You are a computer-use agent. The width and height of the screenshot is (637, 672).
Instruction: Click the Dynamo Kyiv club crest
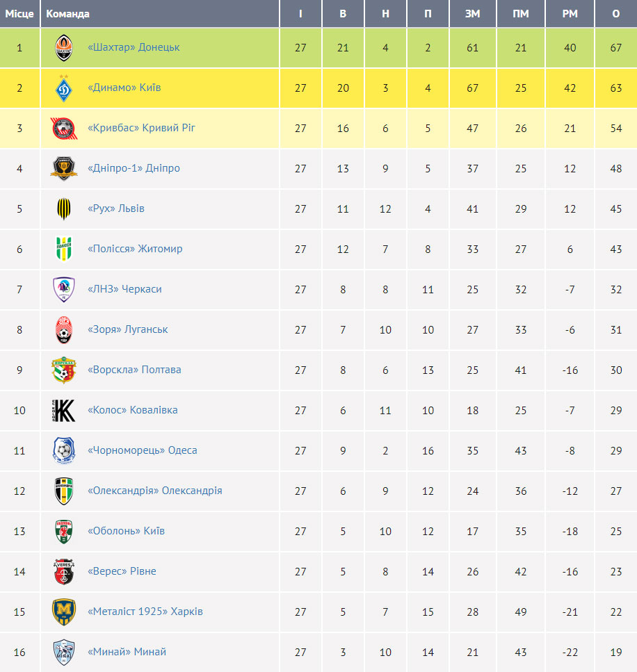pyautogui.click(x=64, y=88)
